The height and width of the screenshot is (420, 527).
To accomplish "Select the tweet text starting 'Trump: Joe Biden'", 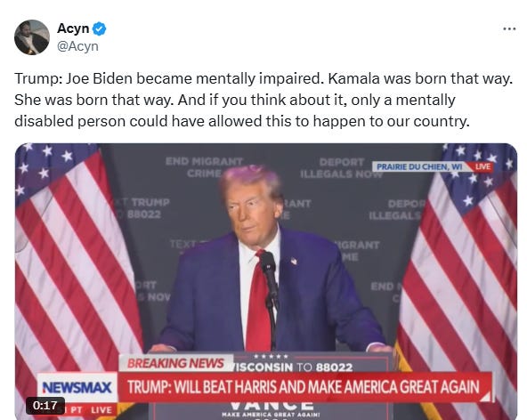I will point(263,100).
